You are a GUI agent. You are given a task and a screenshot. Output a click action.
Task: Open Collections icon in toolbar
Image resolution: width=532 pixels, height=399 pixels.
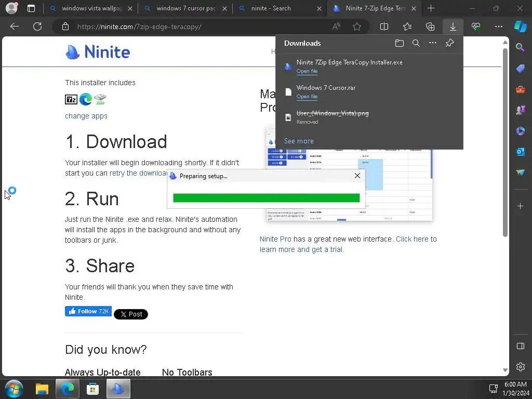pos(430,26)
